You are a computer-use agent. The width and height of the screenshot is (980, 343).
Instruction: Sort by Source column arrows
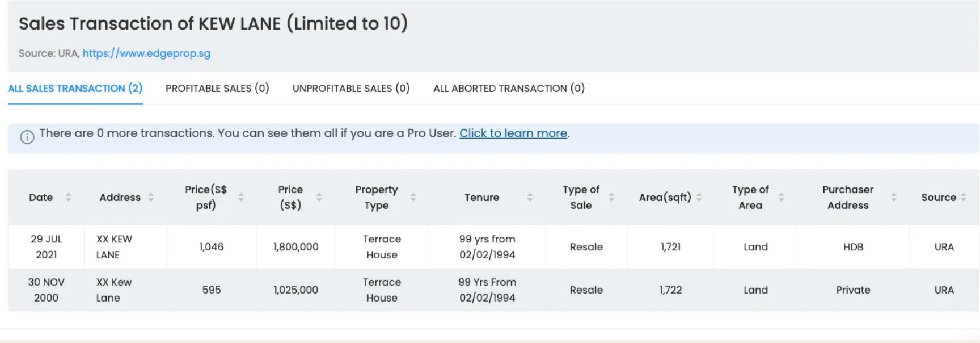click(963, 197)
